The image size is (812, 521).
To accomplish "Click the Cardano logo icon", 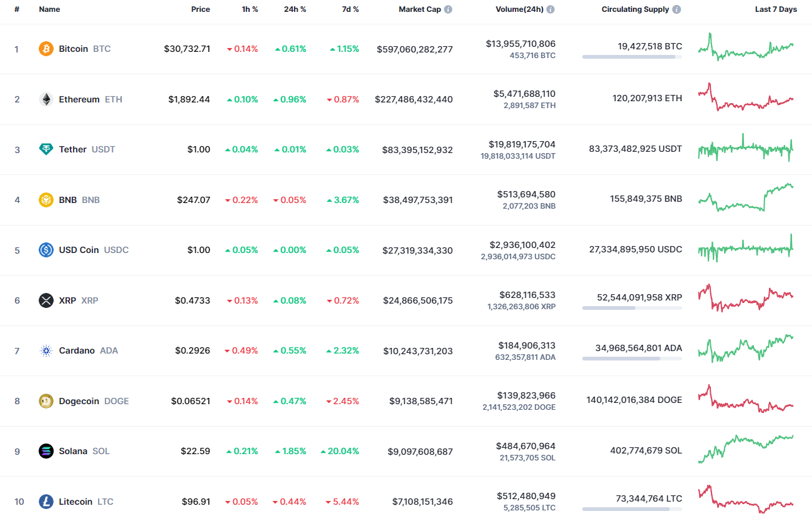I will pos(46,350).
